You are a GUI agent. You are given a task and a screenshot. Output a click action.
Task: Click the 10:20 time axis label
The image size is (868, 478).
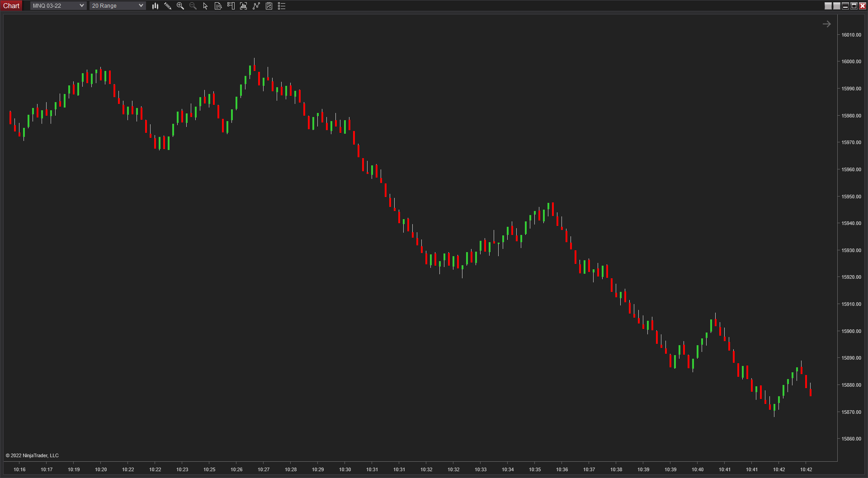101,469
